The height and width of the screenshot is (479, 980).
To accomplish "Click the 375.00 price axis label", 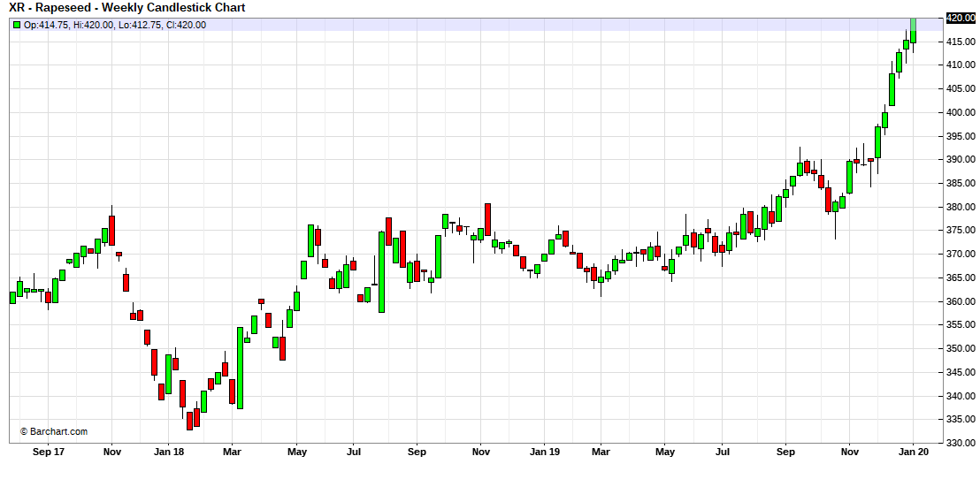I will [x=961, y=231].
